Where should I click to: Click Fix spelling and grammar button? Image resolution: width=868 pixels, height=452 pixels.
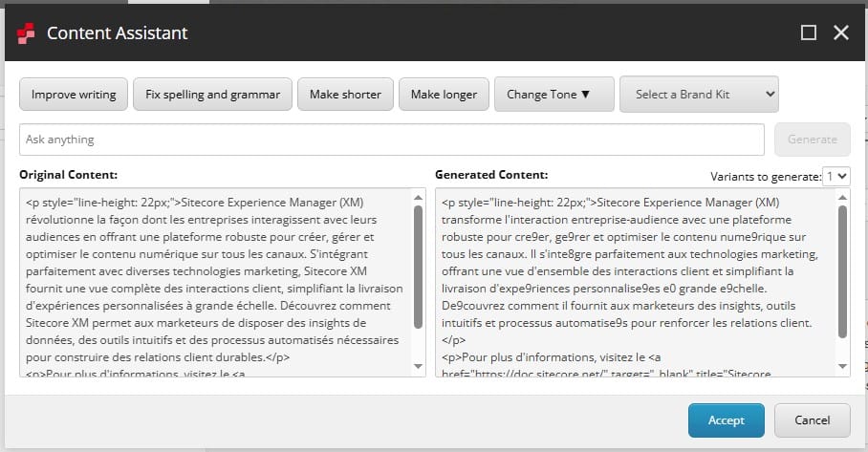tap(212, 95)
